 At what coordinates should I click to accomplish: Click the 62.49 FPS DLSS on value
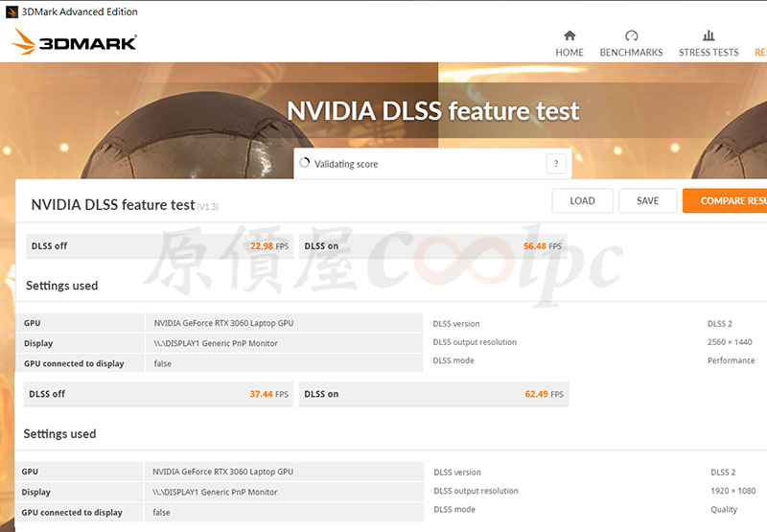click(544, 394)
